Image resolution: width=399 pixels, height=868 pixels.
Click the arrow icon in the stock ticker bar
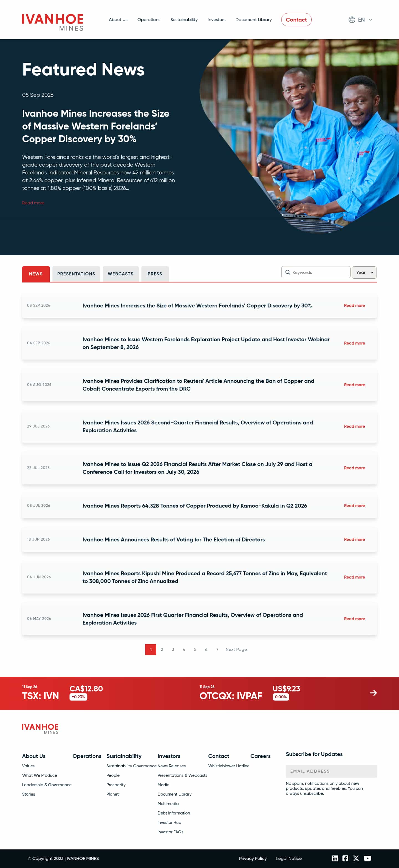(x=373, y=693)
